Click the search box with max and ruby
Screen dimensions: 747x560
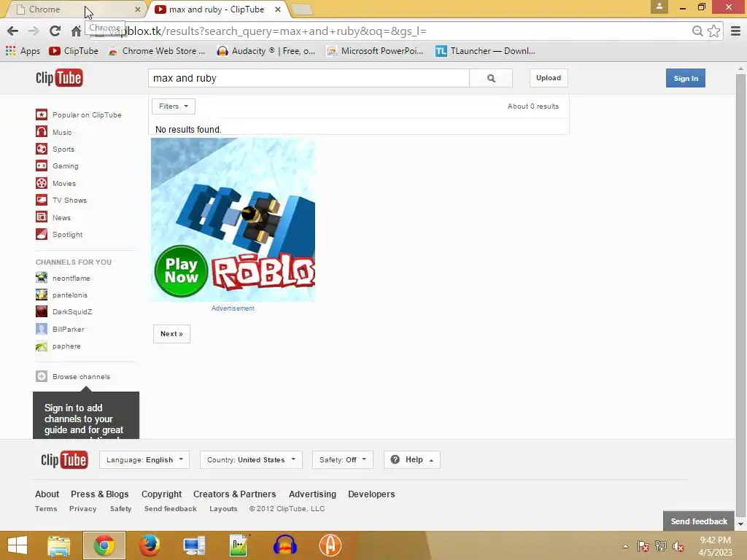(x=309, y=78)
